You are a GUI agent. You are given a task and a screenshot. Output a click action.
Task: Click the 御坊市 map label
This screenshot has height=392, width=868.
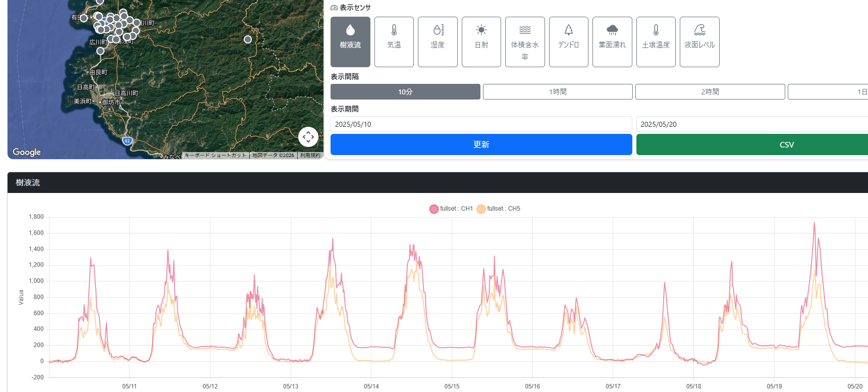point(112,102)
